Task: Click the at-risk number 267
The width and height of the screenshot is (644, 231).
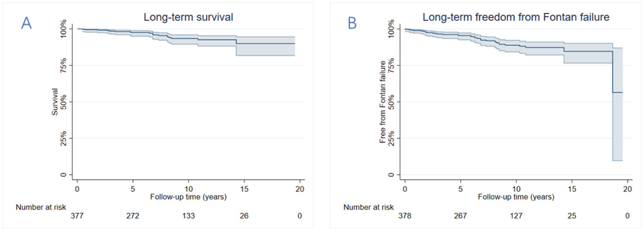Action: tap(460, 216)
